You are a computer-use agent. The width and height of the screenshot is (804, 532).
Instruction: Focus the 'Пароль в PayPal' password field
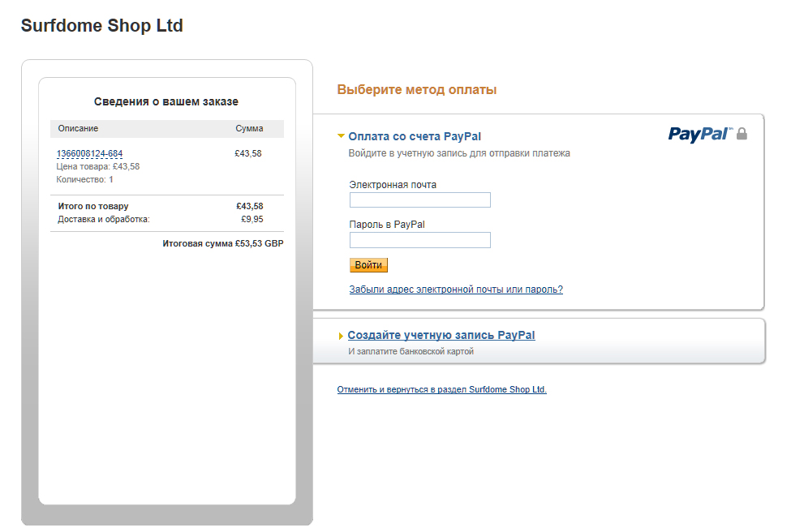(x=419, y=240)
